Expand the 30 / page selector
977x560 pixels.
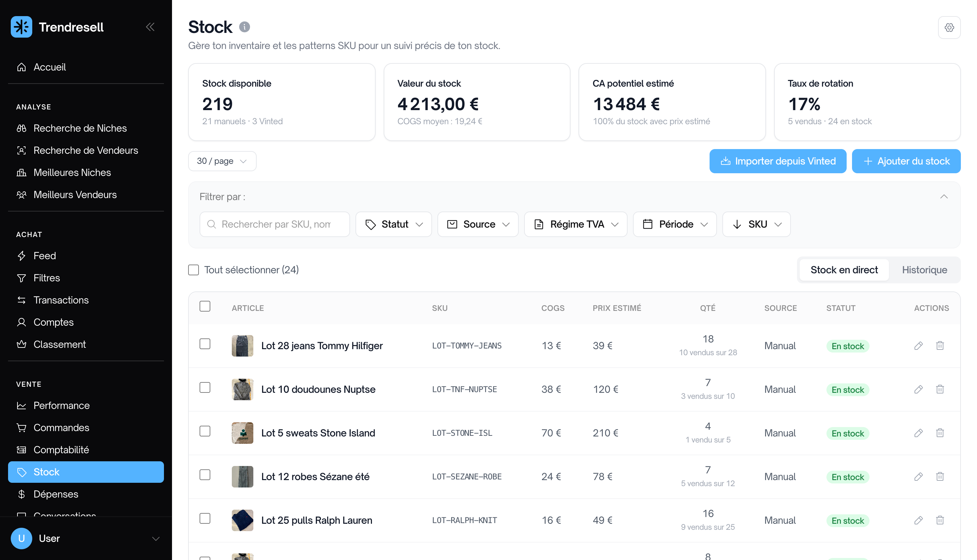point(222,161)
